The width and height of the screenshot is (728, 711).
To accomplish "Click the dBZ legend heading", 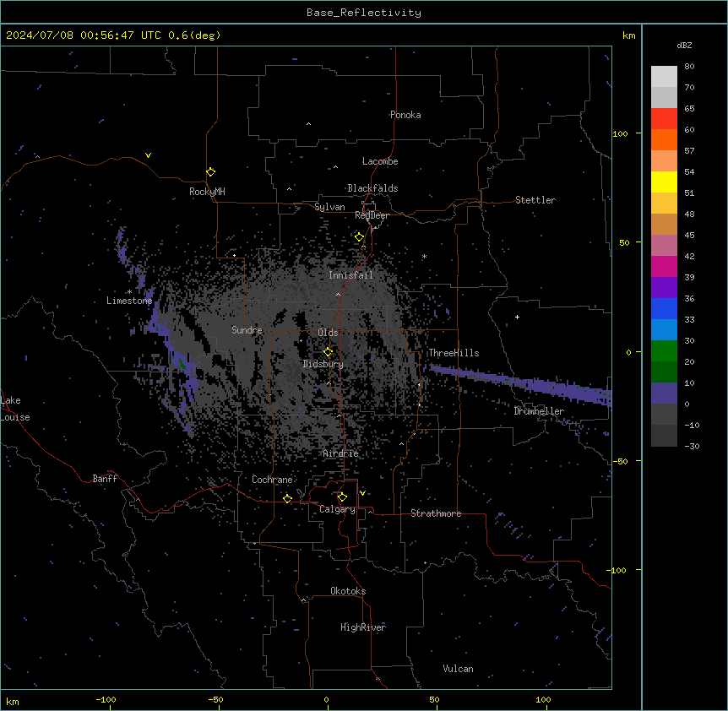I will (x=684, y=45).
